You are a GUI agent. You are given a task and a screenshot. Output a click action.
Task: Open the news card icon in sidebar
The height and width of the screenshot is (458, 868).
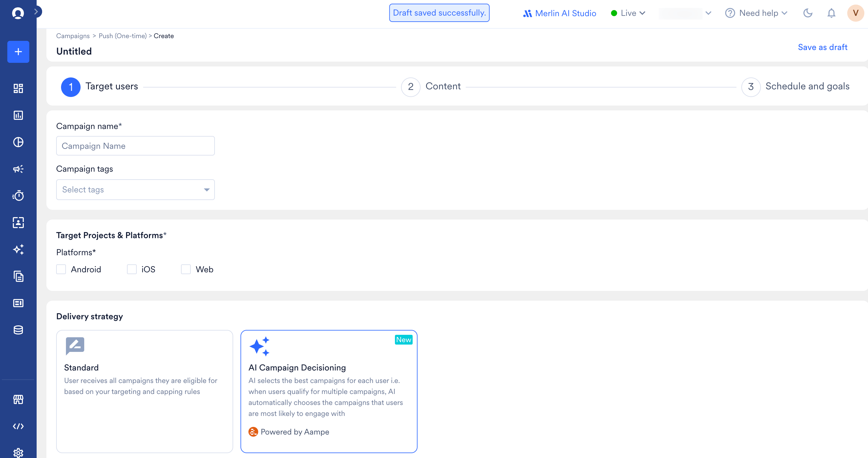pyautogui.click(x=18, y=303)
